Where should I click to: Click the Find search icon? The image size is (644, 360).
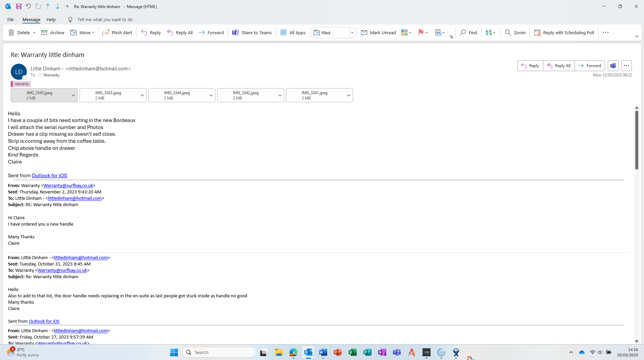tap(463, 33)
